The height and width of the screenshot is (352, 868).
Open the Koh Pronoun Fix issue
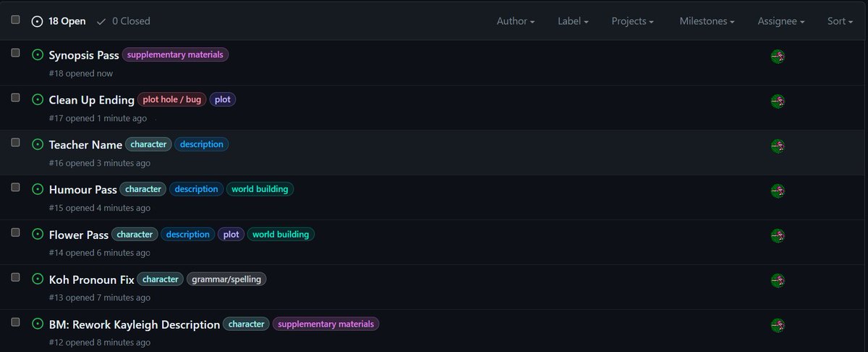(92, 280)
